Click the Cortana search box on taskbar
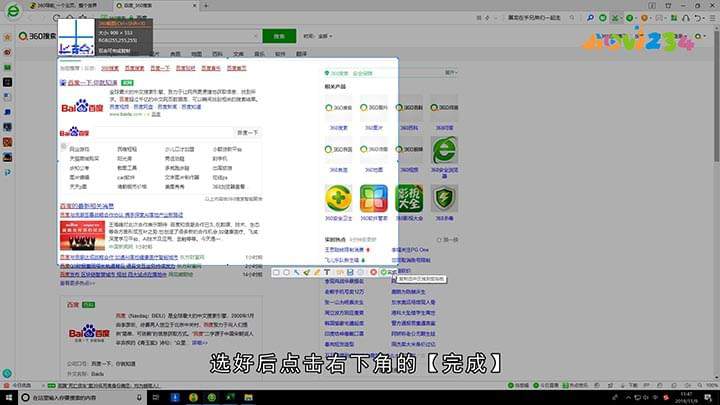The width and height of the screenshot is (720, 405). [83, 397]
